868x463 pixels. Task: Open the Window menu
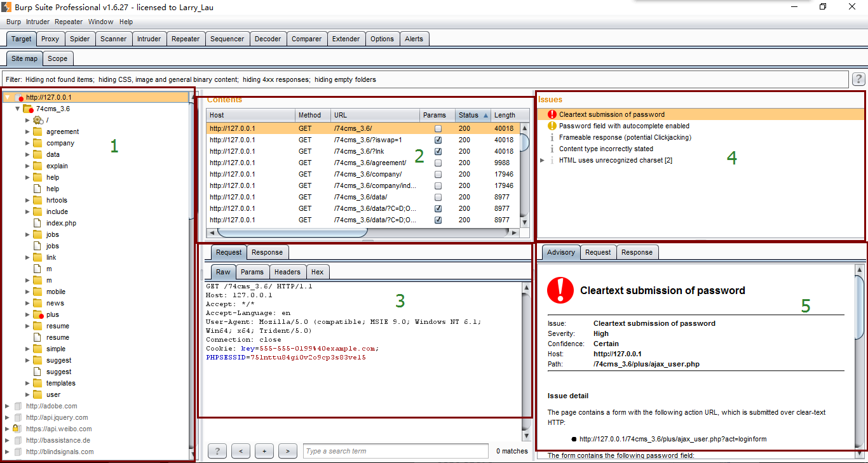coord(100,22)
